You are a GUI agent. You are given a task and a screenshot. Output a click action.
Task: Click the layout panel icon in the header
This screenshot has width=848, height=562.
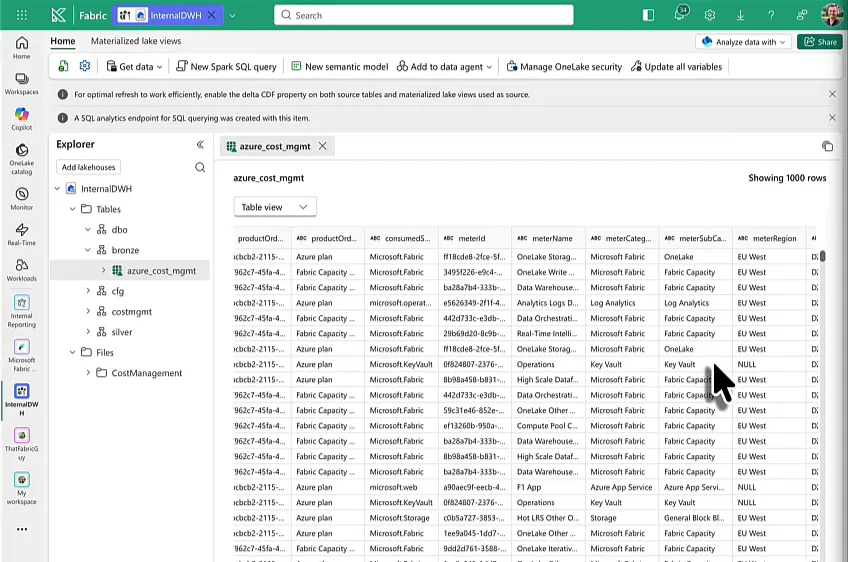coord(648,15)
